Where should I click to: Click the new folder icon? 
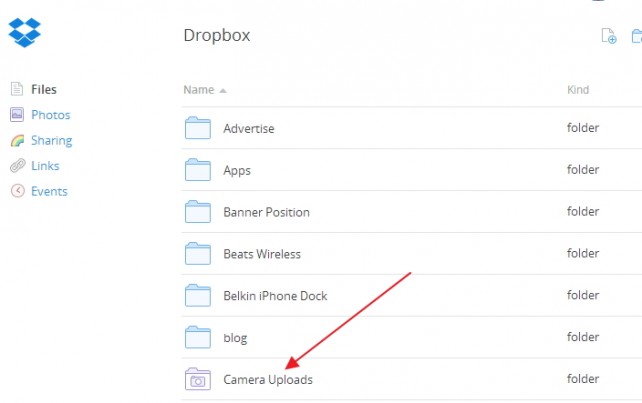[x=635, y=36]
